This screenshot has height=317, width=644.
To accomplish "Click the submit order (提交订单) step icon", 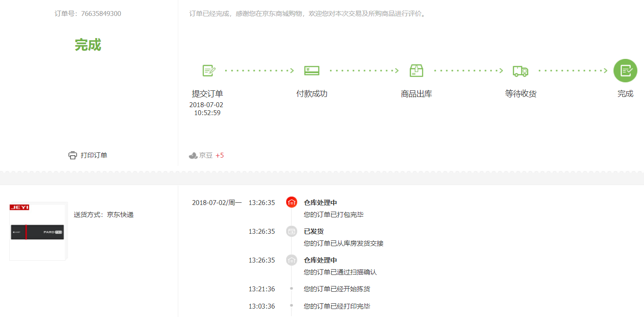I will coord(208,70).
